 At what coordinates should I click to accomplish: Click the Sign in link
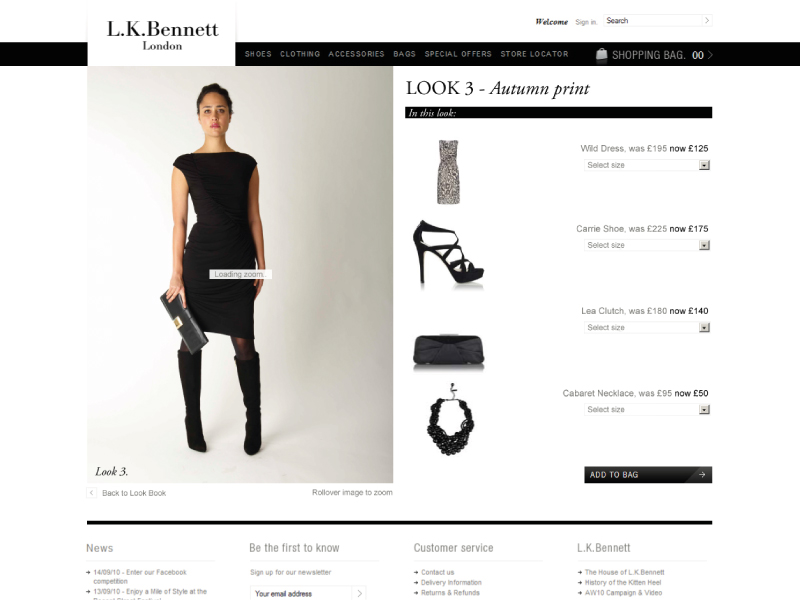586,22
